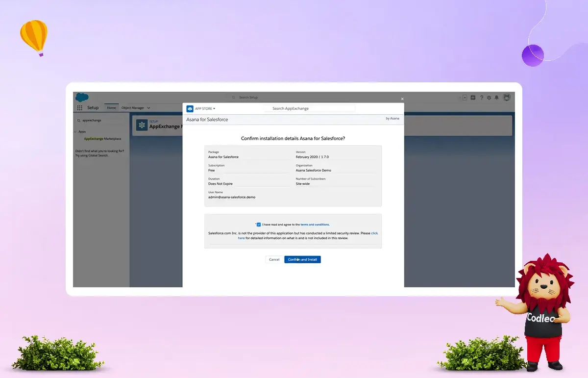
Task: Click the duration value 'Does Not Expire'
Action: (220, 184)
